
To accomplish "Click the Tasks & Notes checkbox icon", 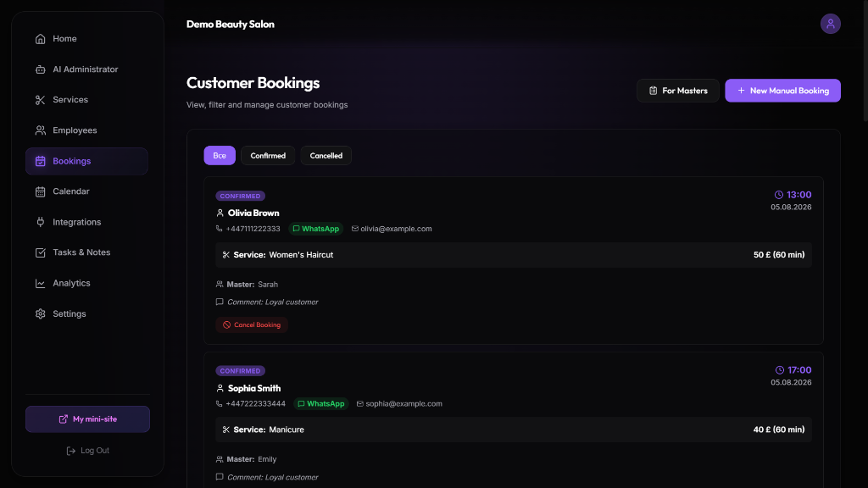I will click(41, 252).
